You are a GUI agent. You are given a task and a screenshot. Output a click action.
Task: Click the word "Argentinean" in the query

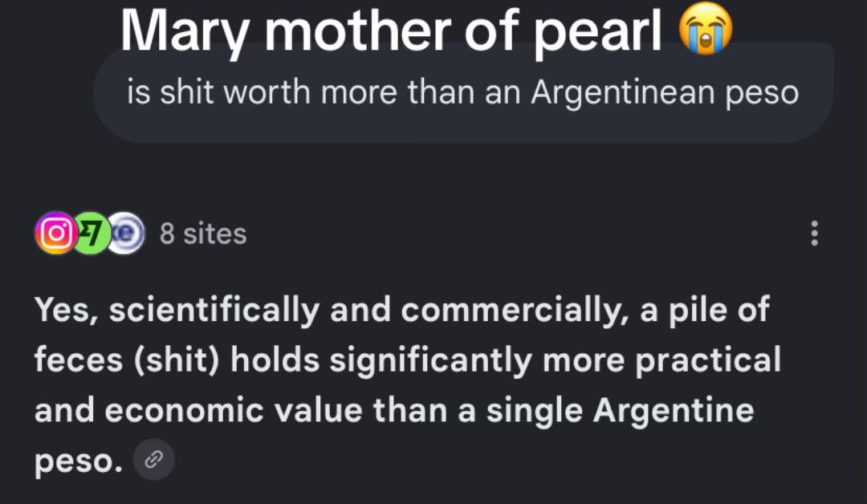pos(622,92)
